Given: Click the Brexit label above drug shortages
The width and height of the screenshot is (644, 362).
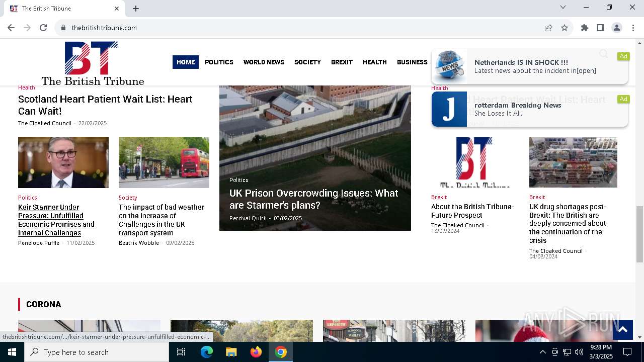Looking at the screenshot, I should [x=537, y=197].
